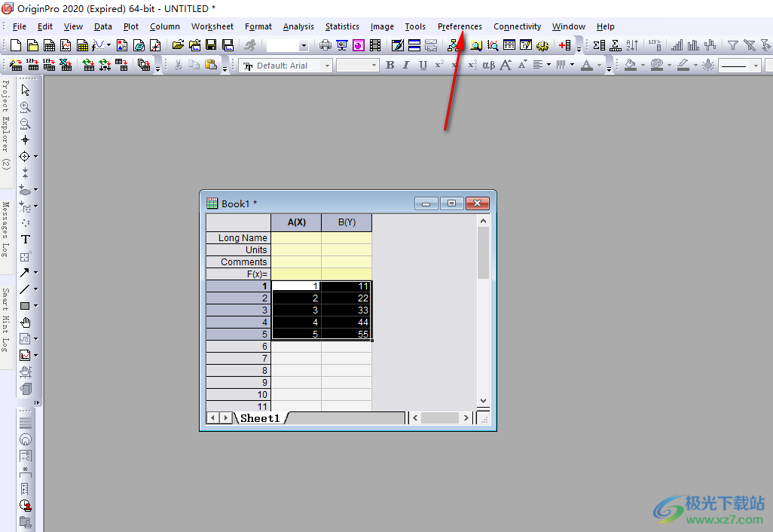The image size is (773, 532).
Task: Open the Project Explorer side panel
Action: (6, 125)
